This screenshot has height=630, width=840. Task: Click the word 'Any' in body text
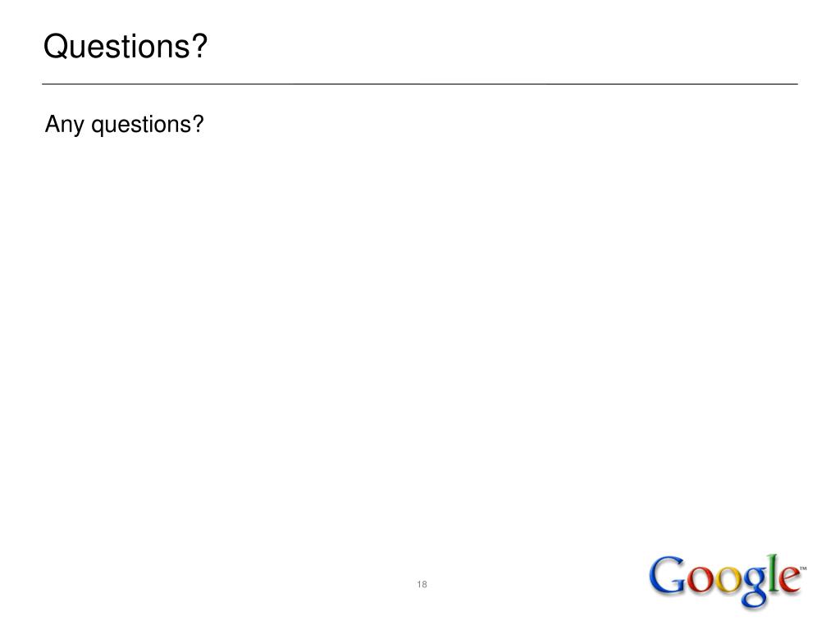click(64, 125)
